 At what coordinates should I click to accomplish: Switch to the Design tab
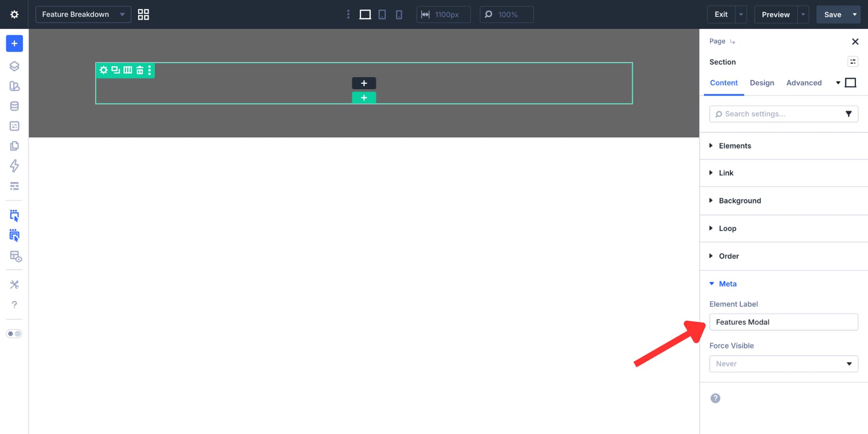click(x=762, y=83)
